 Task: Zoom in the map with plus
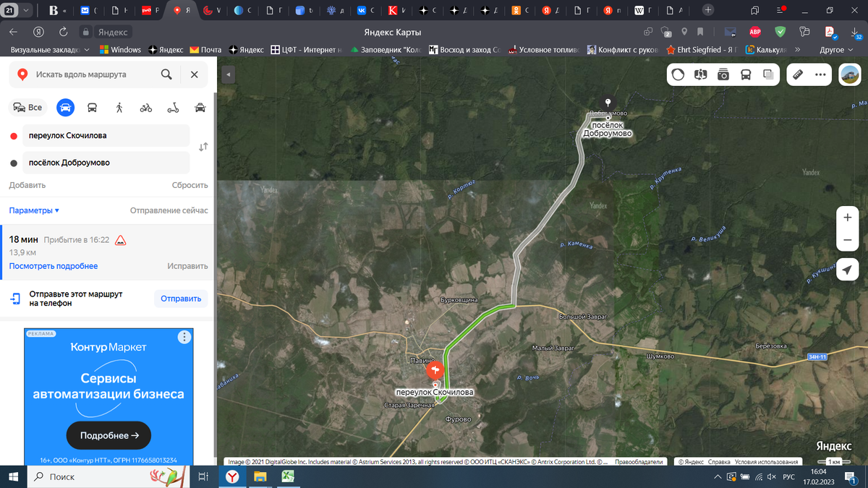click(847, 218)
